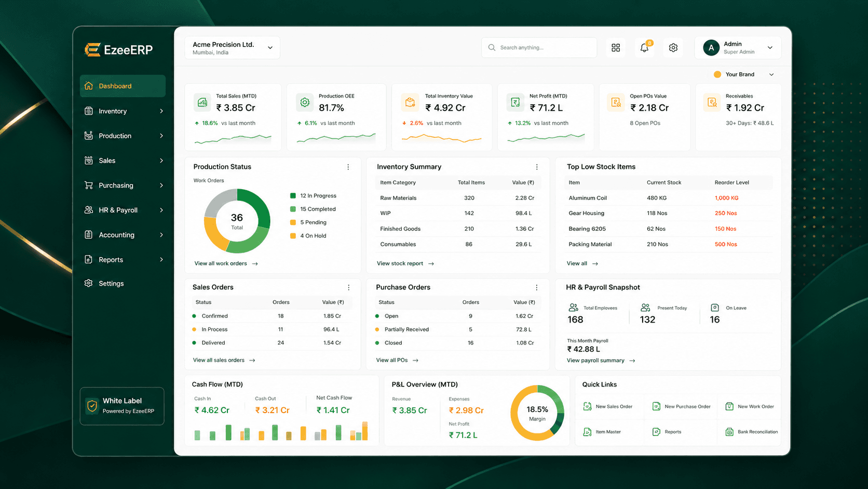Click the Present Today people icon
Screen dimensions: 868x489
(x=645, y=308)
